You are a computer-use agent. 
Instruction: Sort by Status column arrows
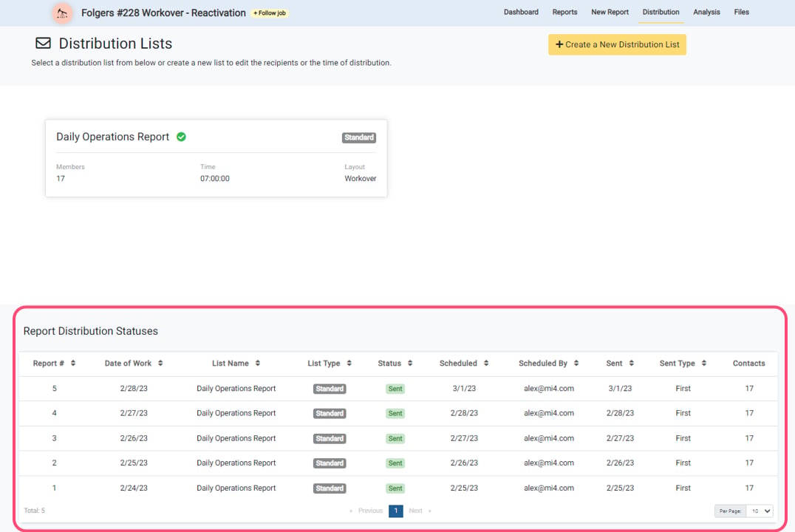[x=409, y=363]
